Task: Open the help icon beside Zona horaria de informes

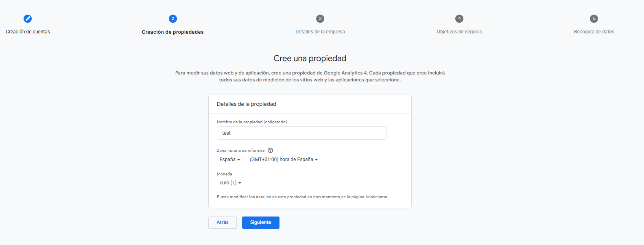Action: coord(271,151)
